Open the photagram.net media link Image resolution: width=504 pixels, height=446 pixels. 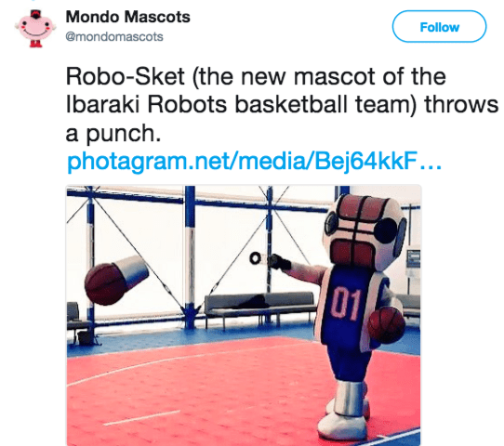[x=254, y=161]
